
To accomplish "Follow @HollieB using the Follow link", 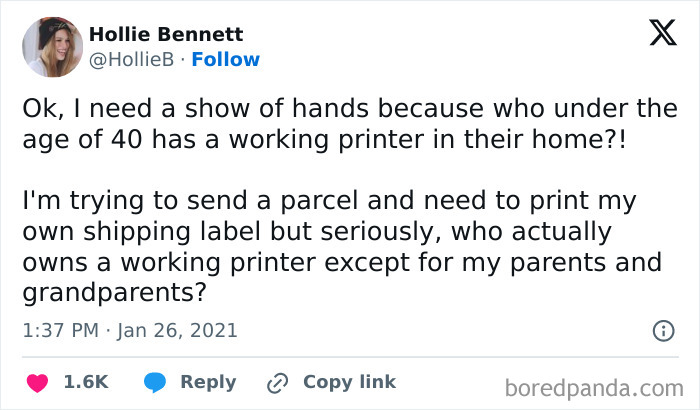I will click(225, 59).
